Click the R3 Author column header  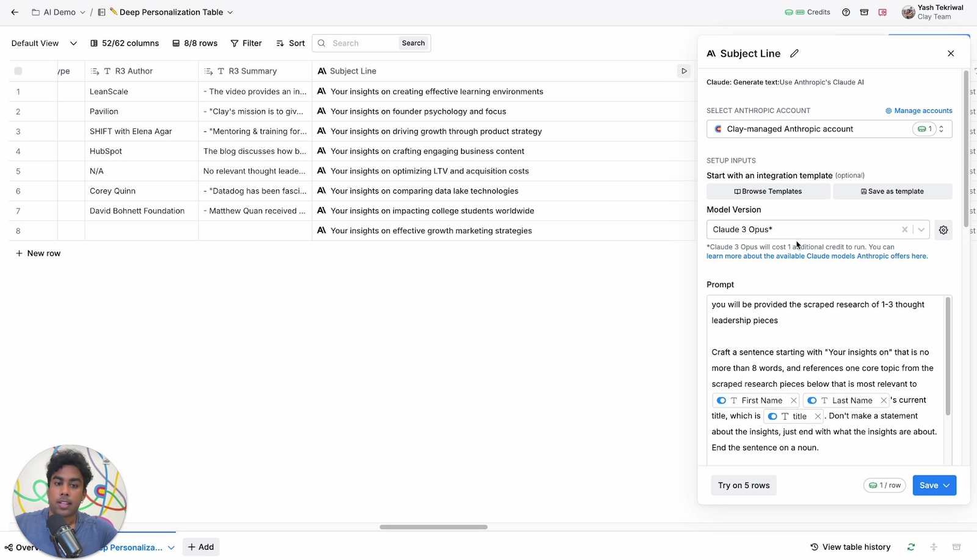[x=142, y=71]
